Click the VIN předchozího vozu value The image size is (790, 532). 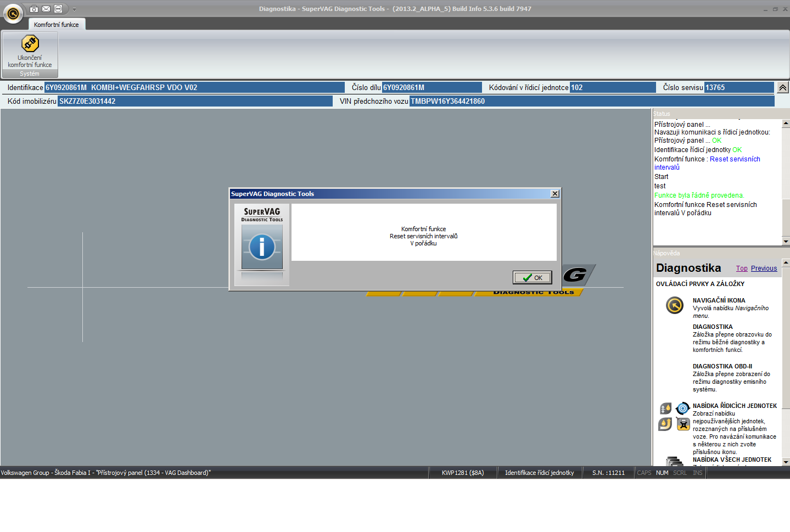click(592, 101)
